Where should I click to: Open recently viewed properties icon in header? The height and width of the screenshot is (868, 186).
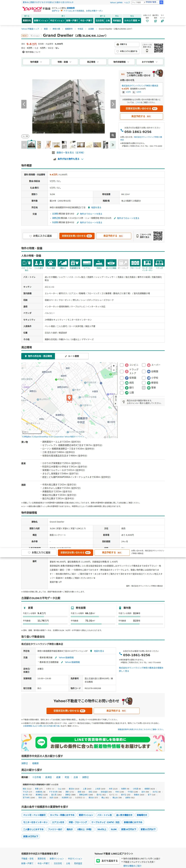[x=155, y=21]
